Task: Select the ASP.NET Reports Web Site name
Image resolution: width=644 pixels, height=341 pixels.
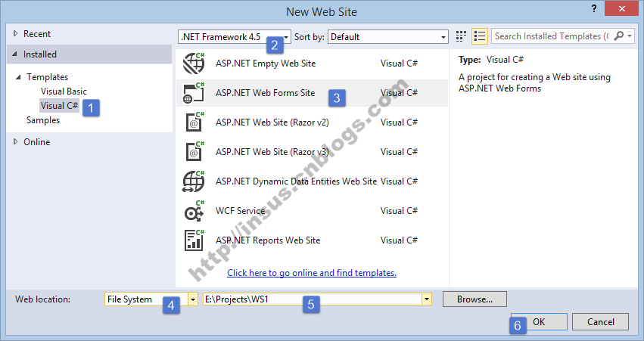Action: point(268,240)
